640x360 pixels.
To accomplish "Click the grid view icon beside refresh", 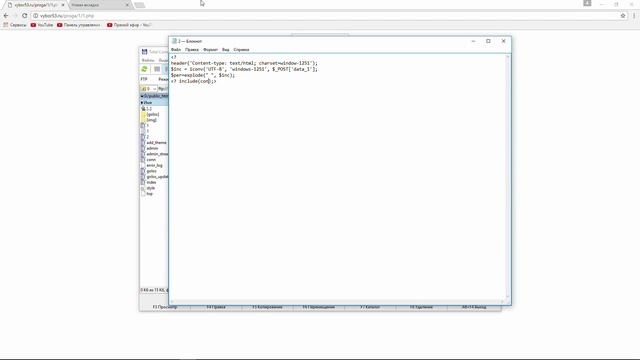I will (x=157, y=69).
